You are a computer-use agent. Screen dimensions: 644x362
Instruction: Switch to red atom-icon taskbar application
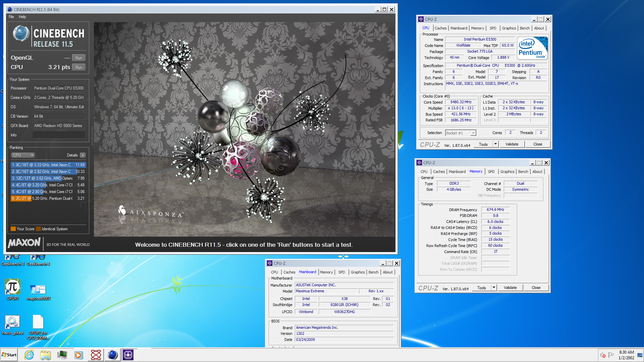[x=96, y=355]
